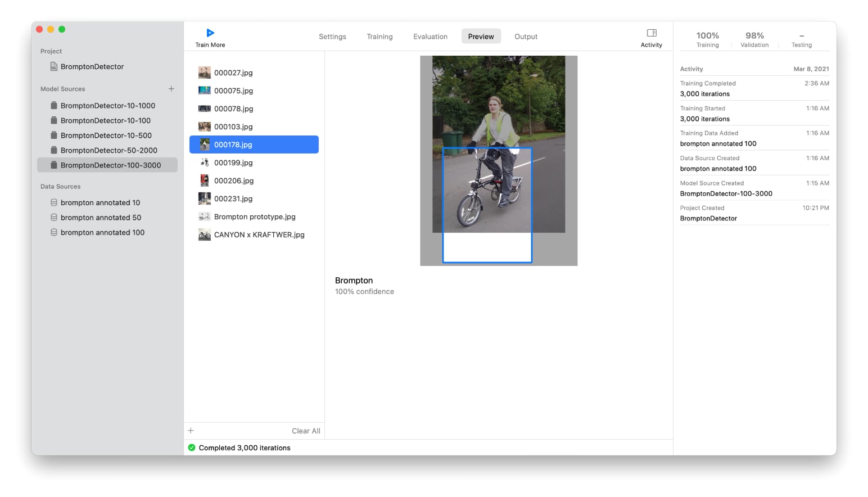Click the BromptonDetector project file icon

tap(54, 66)
